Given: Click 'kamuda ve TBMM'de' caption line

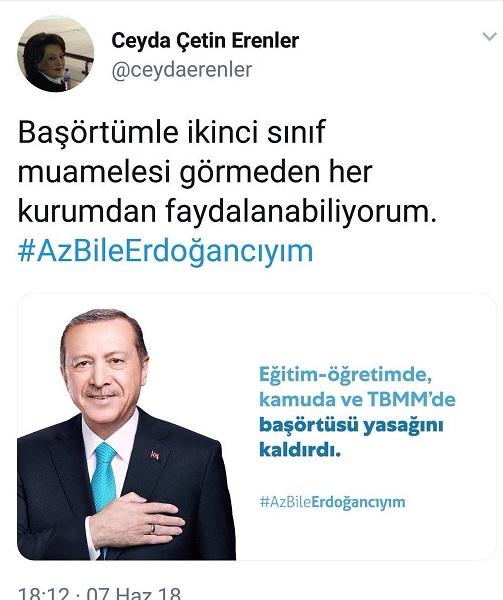Looking at the screenshot, I should click(357, 399).
